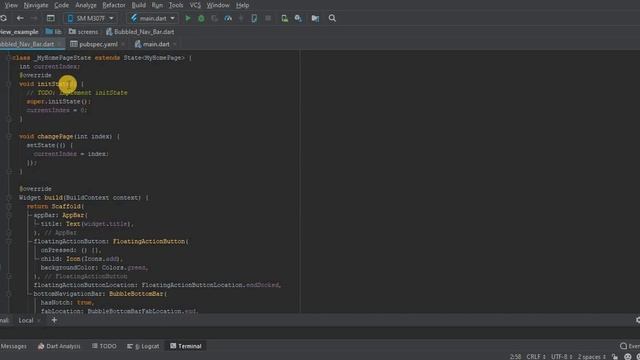
Task: Open the Refactor menu
Action: [x=114, y=5]
